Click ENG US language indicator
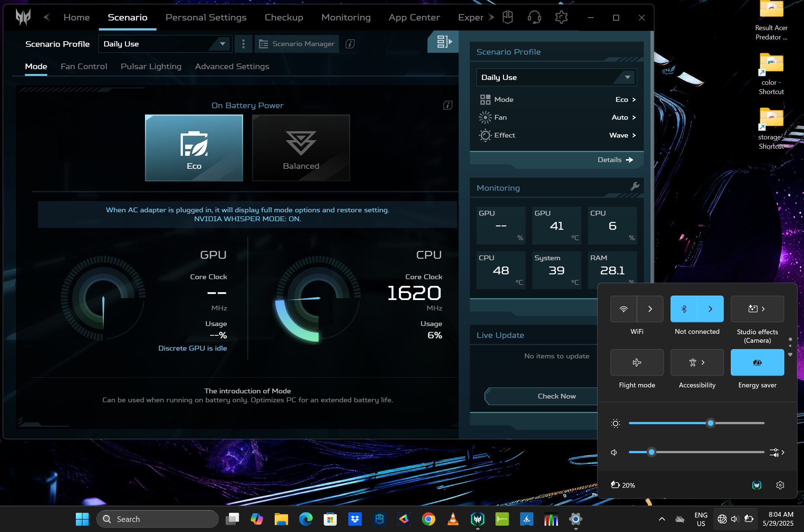 [701, 519]
